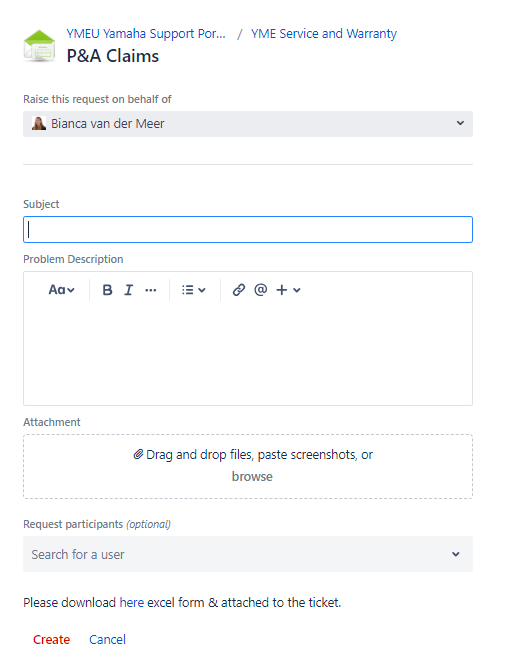Toggle italic text formatting
Image resolution: width=514 pixels, height=671 pixels.
point(128,290)
